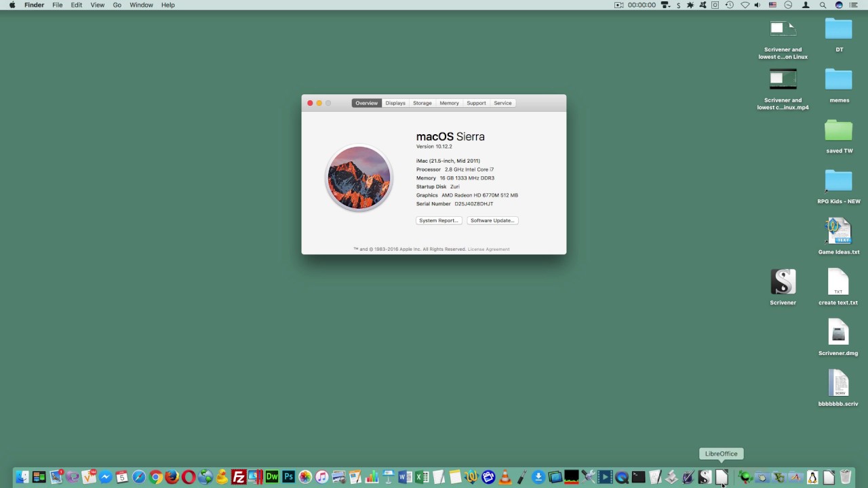868x488 pixels.
Task: Switch to the Memory tab
Action: [449, 103]
